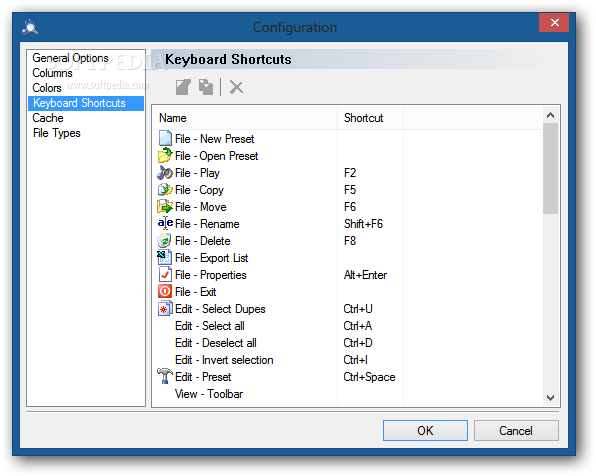Select the "File - Move" row text
This screenshot has height=476, width=596.
point(201,207)
